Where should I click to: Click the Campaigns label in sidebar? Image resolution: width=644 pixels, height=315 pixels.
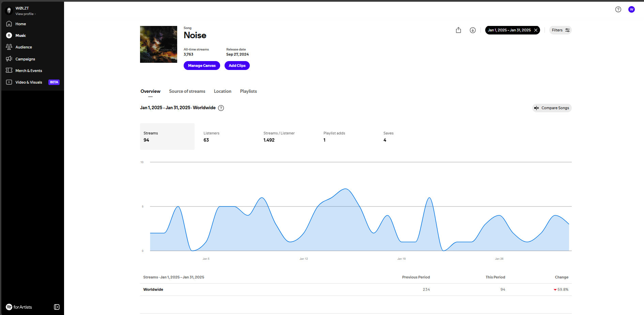click(25, 59)
